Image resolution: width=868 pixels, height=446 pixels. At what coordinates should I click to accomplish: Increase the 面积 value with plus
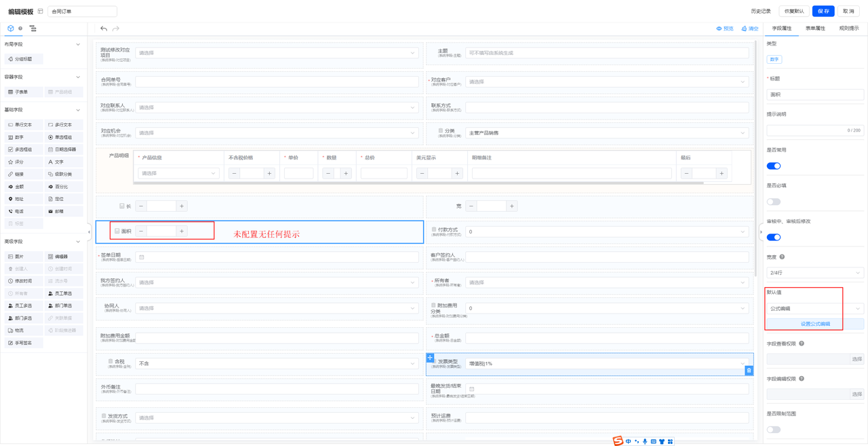click(x=181, y=231)
